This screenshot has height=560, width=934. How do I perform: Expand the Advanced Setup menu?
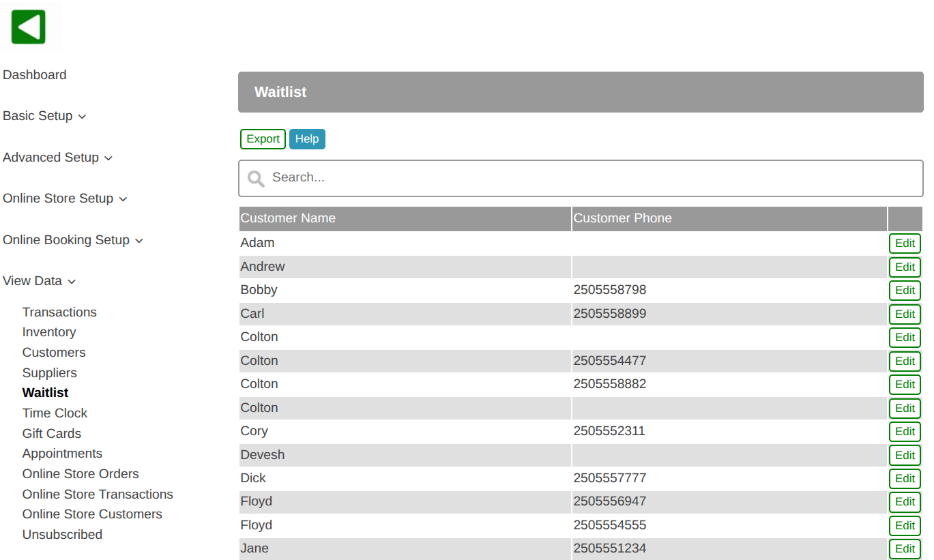[x=57, y=158]
